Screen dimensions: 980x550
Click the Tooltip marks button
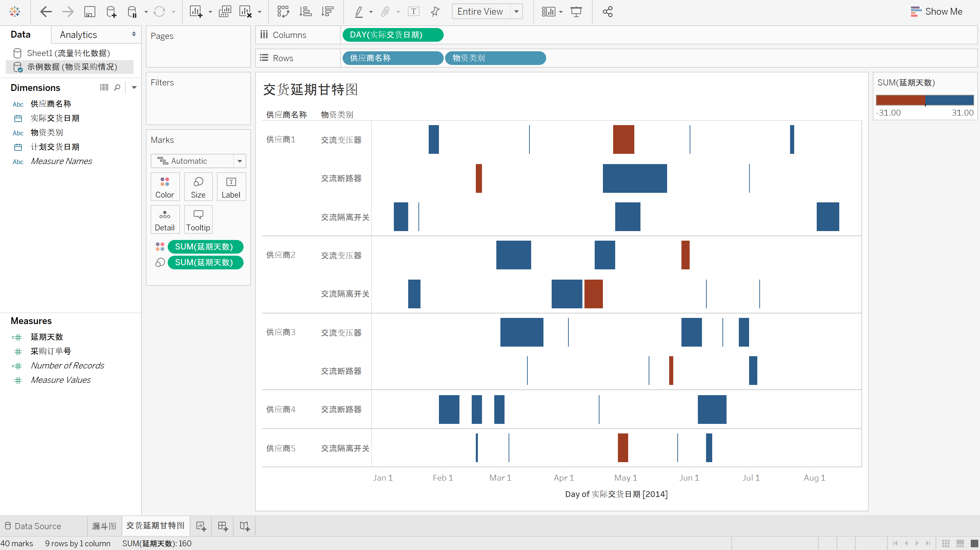tap(198, 219)
